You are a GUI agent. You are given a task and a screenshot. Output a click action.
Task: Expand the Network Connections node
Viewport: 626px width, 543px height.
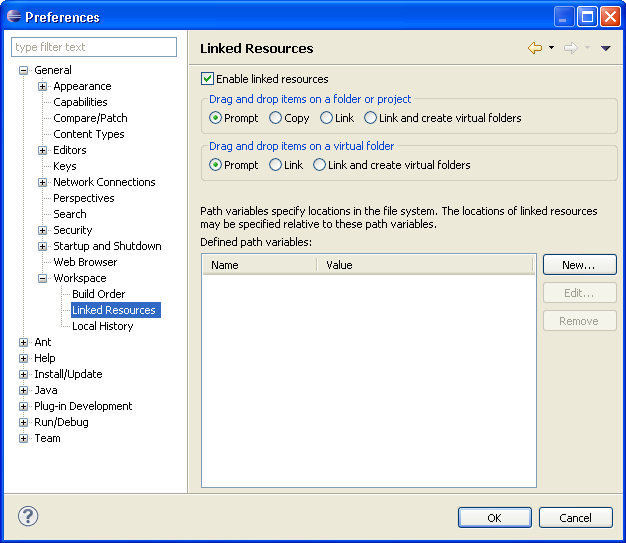43,182
